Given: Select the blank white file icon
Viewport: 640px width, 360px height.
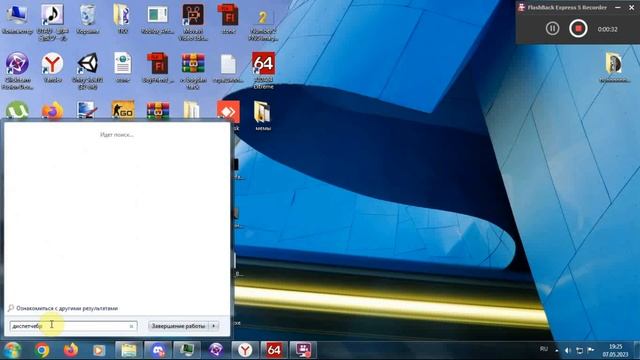Looking at the screenshot, I should pos(228,69).
